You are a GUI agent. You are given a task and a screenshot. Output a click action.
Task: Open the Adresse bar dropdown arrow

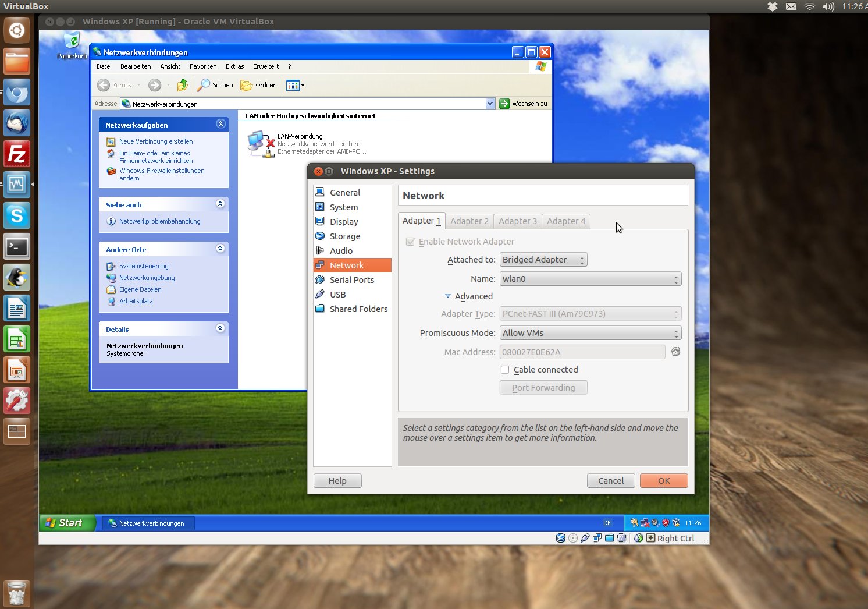pyautogui.click(x=490, y=104)
